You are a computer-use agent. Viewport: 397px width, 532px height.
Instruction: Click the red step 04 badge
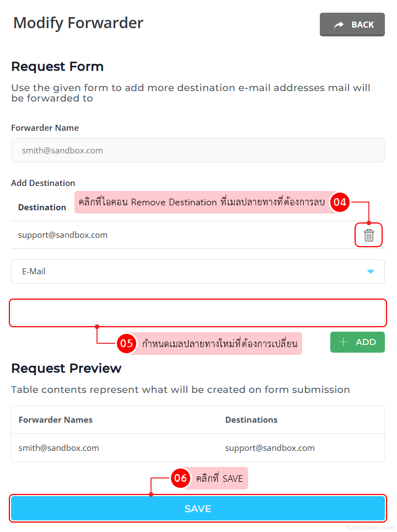(340, 202)
